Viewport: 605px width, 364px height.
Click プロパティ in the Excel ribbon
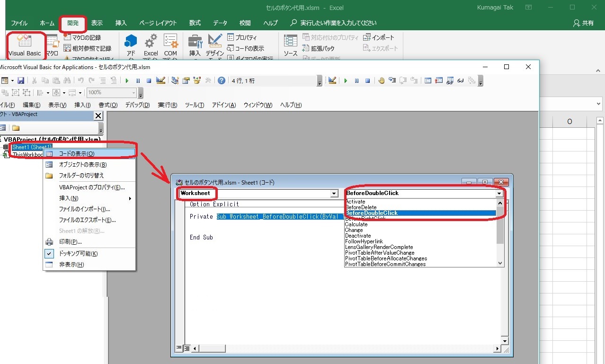(242, 37)
